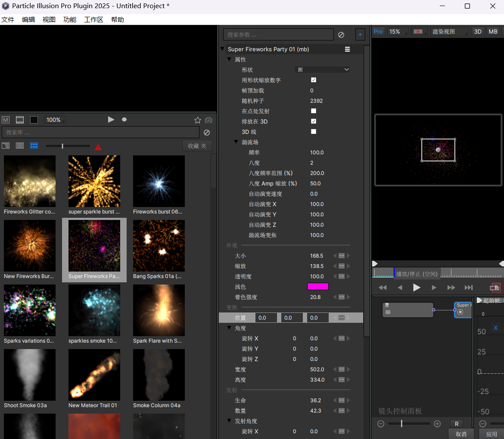
Task: Click the 收藏夹 button
Action: [x=197, y=146]
